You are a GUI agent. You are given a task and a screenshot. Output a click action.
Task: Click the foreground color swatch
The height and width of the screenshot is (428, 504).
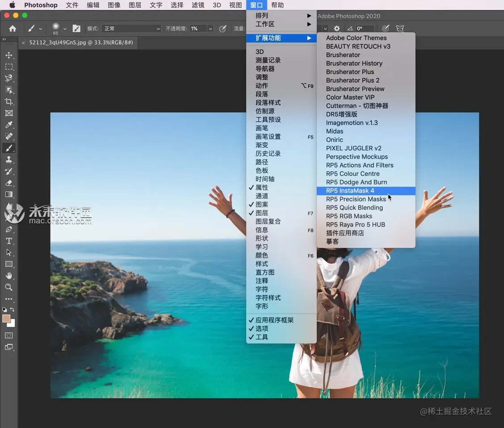(x=6, y=319)
